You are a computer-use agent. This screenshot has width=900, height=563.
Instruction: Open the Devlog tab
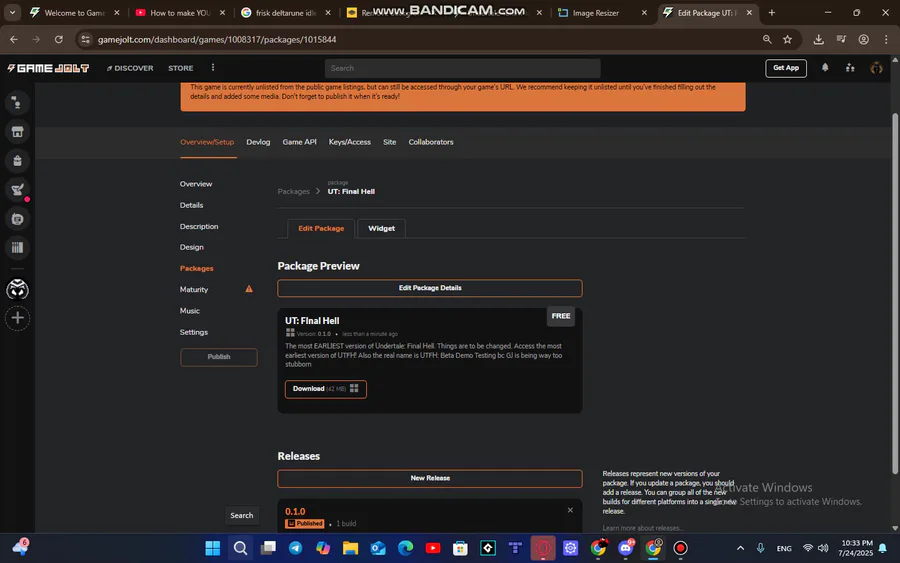(x=258, y=142)
